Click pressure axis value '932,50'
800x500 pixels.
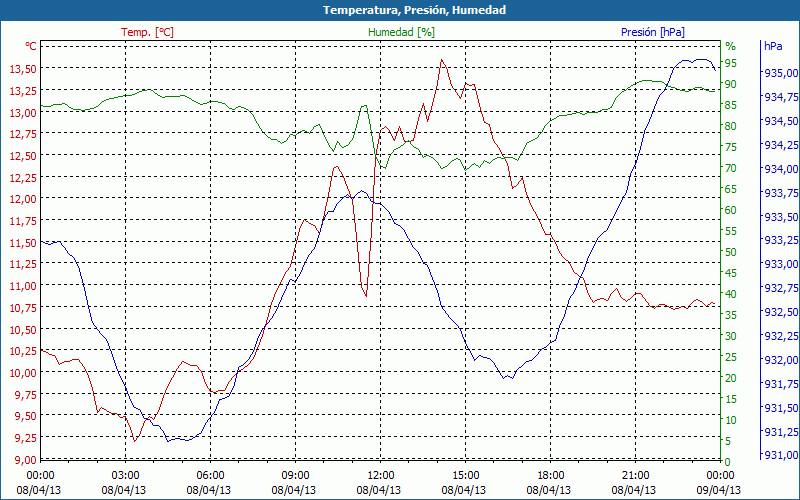click(x=781, y=312)
